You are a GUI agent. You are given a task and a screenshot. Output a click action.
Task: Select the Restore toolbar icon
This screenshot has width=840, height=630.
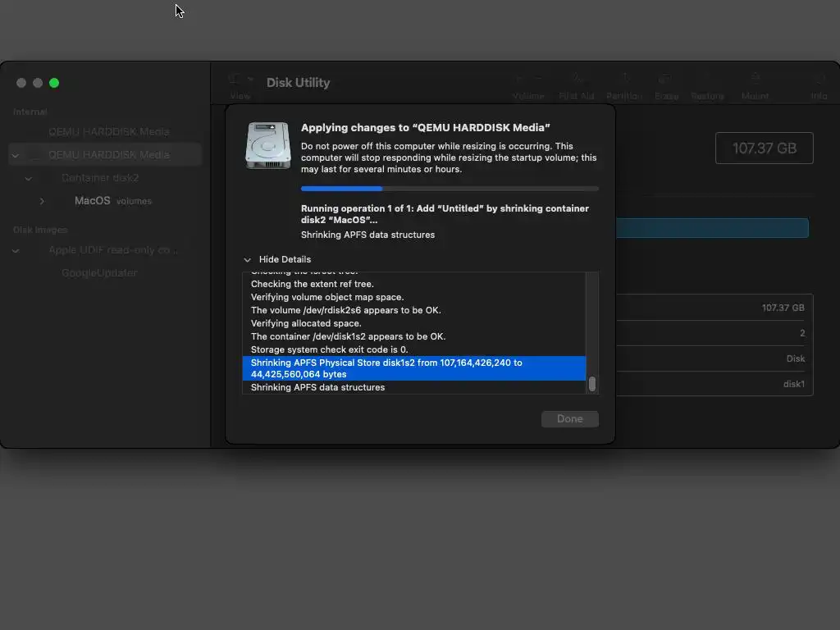pyautogui.click(x=707, y=80)
